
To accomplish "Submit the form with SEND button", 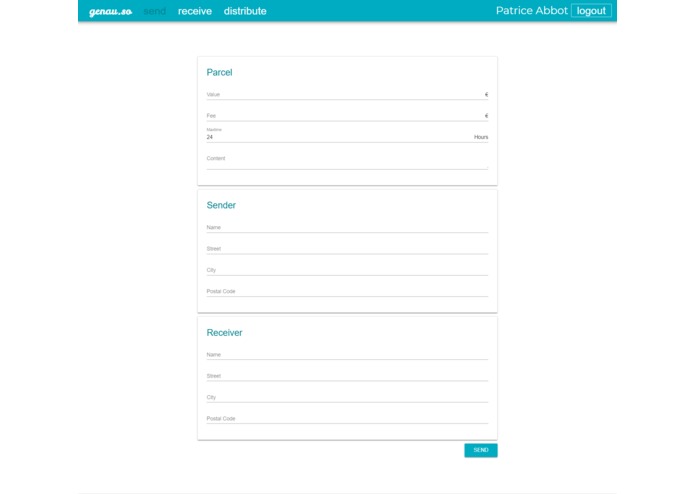I will [481, 450].
